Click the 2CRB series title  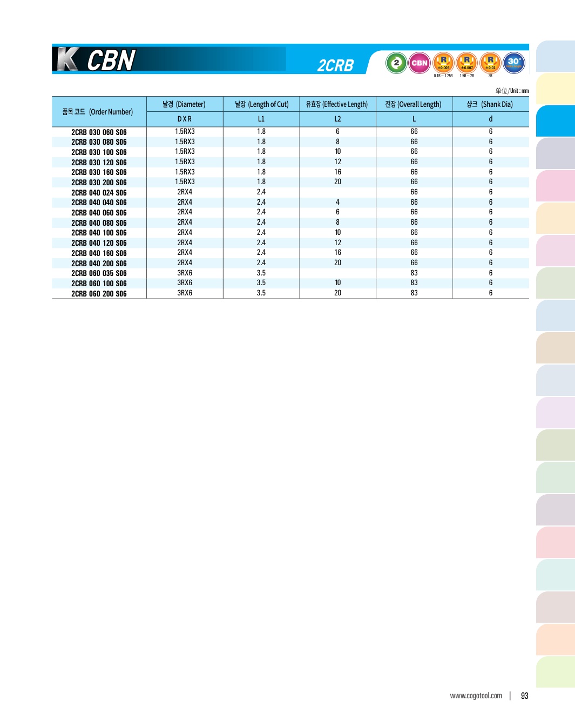[x=335, y=65]
